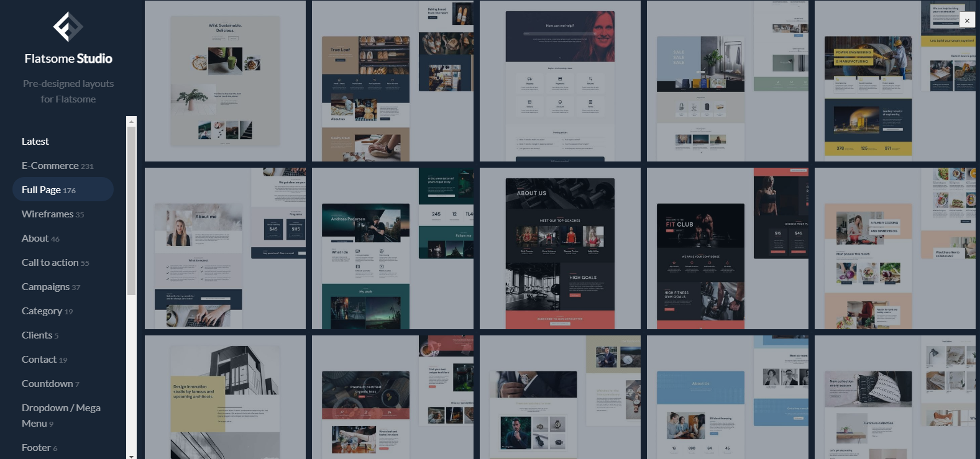Select the New collection furniture layout thumbnail
Image resolution: width=980 pixels, height=459 pixels.
895,398
